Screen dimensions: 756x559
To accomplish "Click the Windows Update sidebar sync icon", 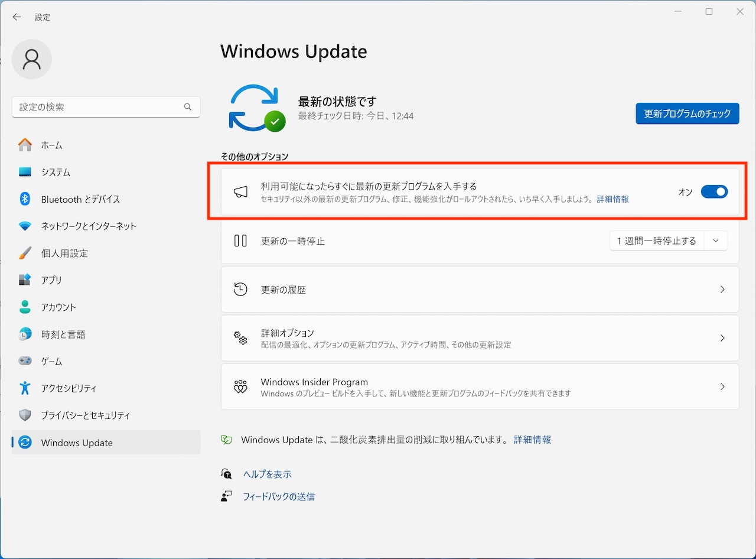I will (25, 443).
